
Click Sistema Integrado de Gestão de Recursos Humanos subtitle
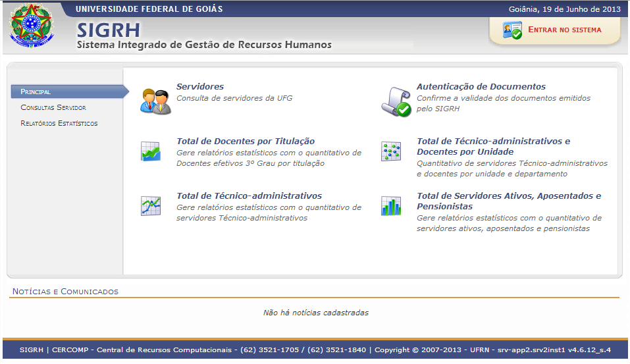[x=204, y=45]
